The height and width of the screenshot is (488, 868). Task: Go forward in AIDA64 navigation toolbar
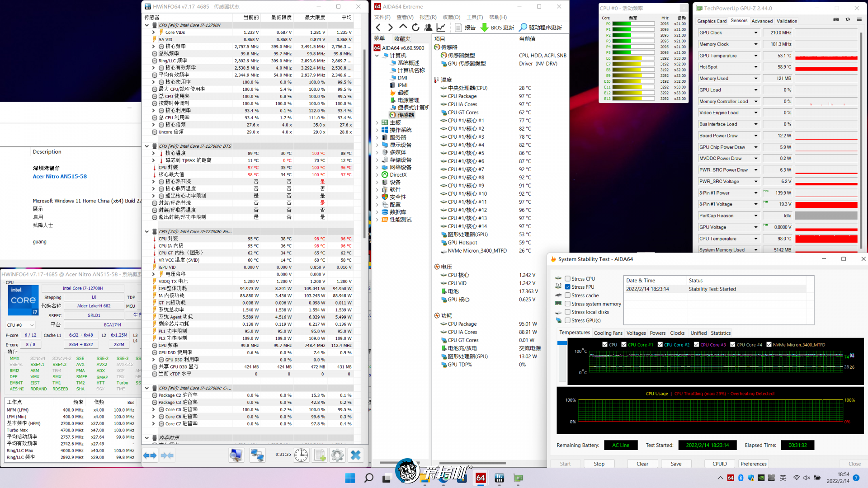391,28
